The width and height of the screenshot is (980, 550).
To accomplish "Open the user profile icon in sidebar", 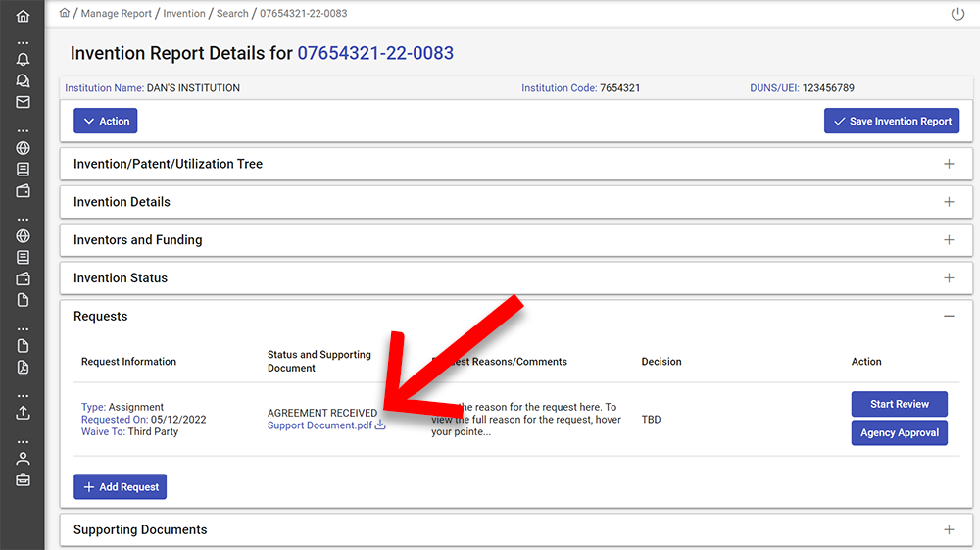I will click(23, 459).
